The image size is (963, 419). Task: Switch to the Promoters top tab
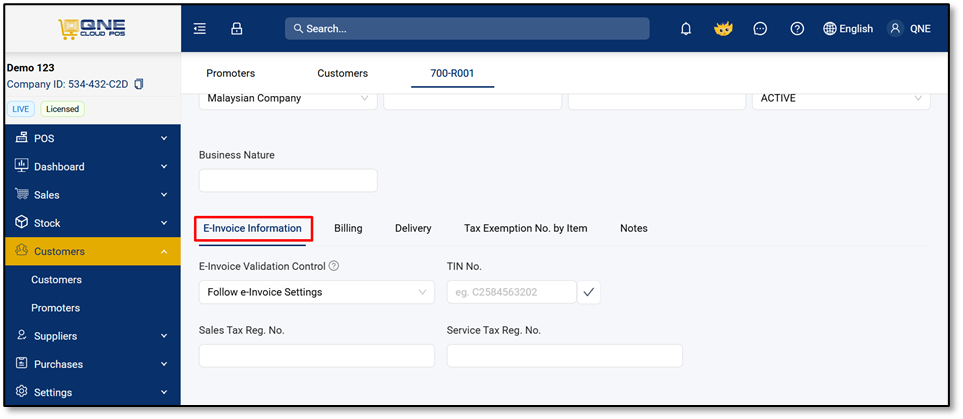click(x=230, y=73)
